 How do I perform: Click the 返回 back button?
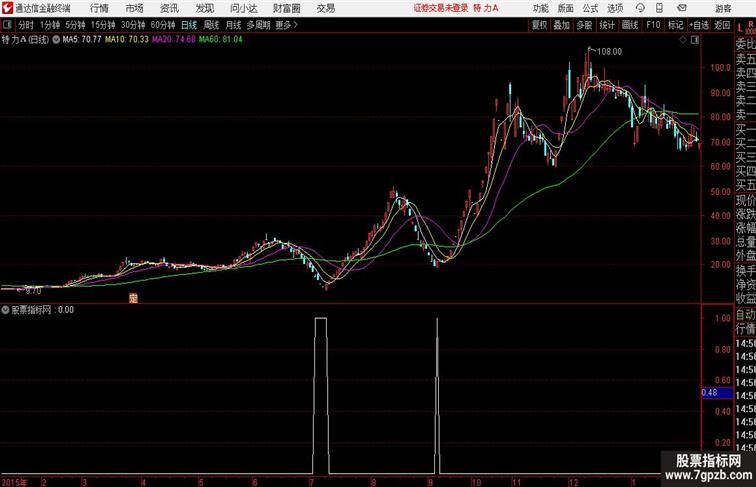[x=722, y=25]
